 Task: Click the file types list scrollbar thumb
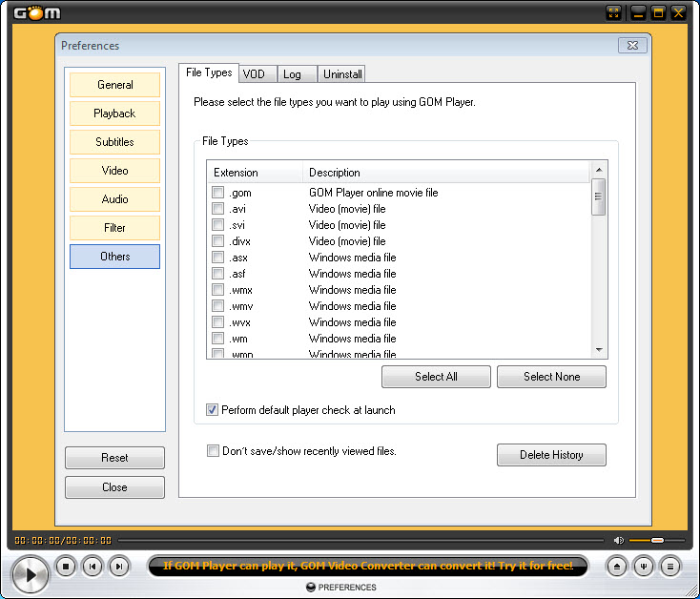[598, 196]
